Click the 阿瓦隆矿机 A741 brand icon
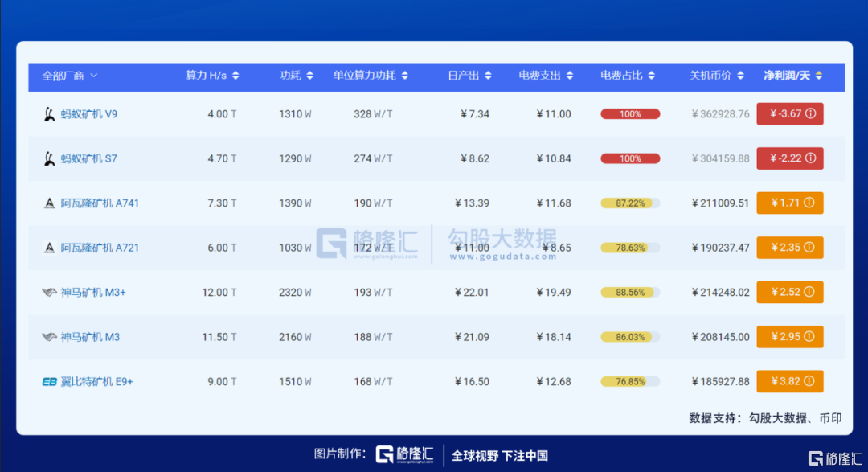The width and height of the screenshot is (868, 472). [49, 203]
